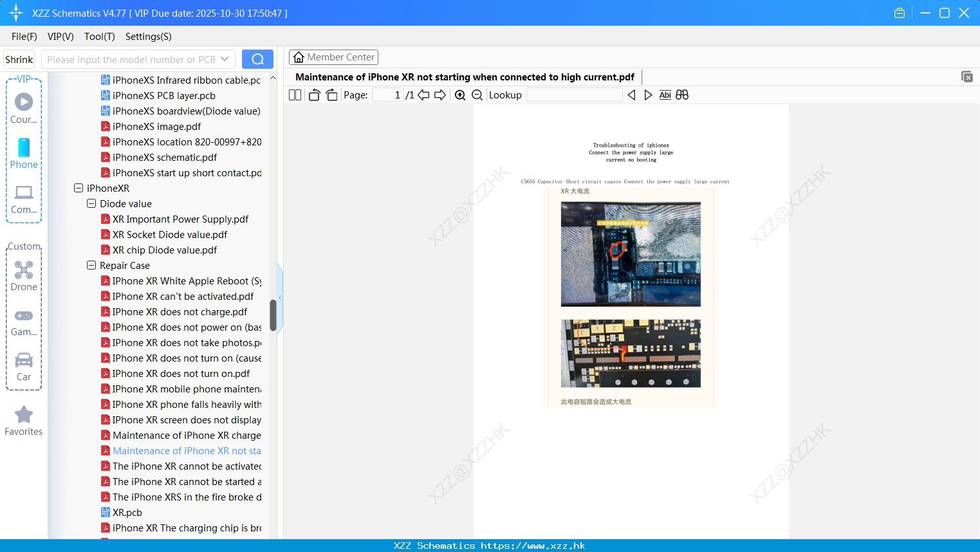Open iPhoneXS boardview(Diode value) file
The image size is (980, 552).
click(x=181, y=111)
